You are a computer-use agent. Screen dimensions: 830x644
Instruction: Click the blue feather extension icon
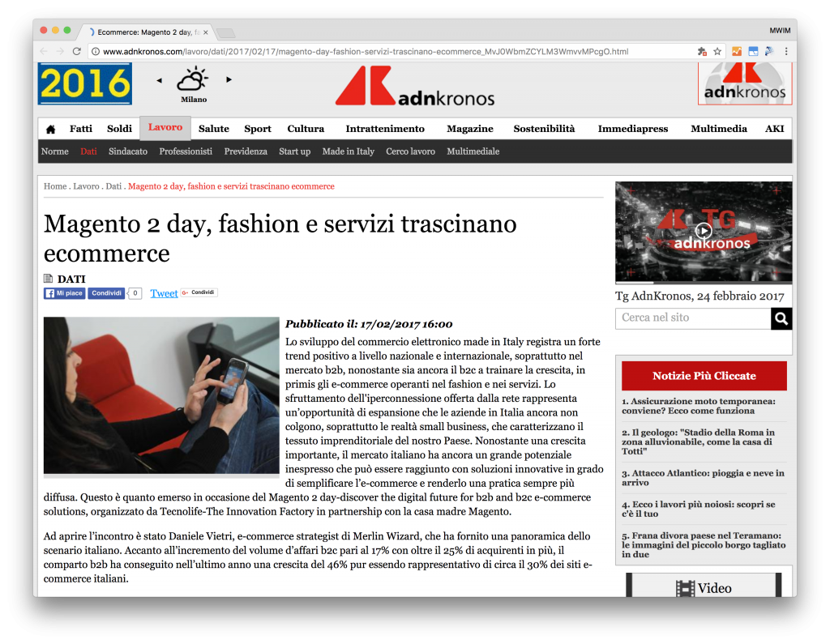click(769, 51)
